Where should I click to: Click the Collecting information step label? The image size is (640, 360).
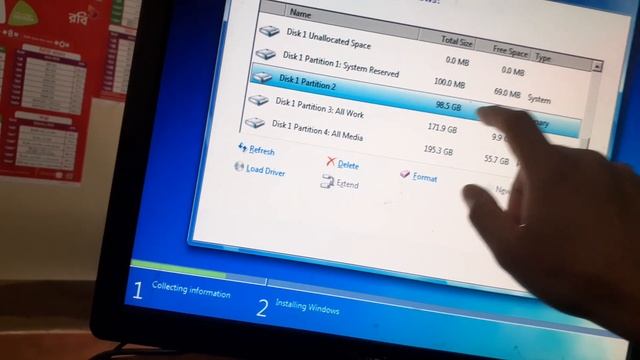click(191, 290)
